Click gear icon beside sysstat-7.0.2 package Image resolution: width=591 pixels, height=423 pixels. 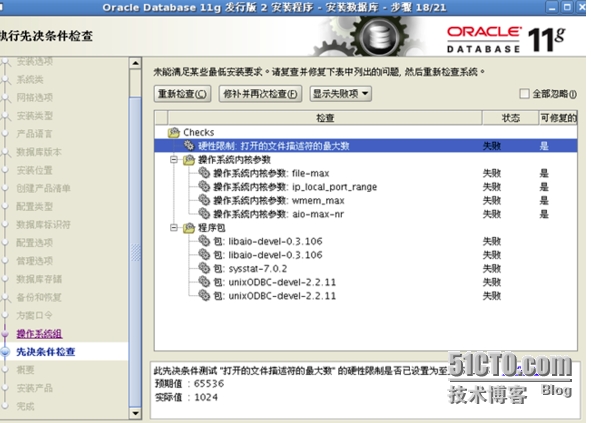point(204,268)
